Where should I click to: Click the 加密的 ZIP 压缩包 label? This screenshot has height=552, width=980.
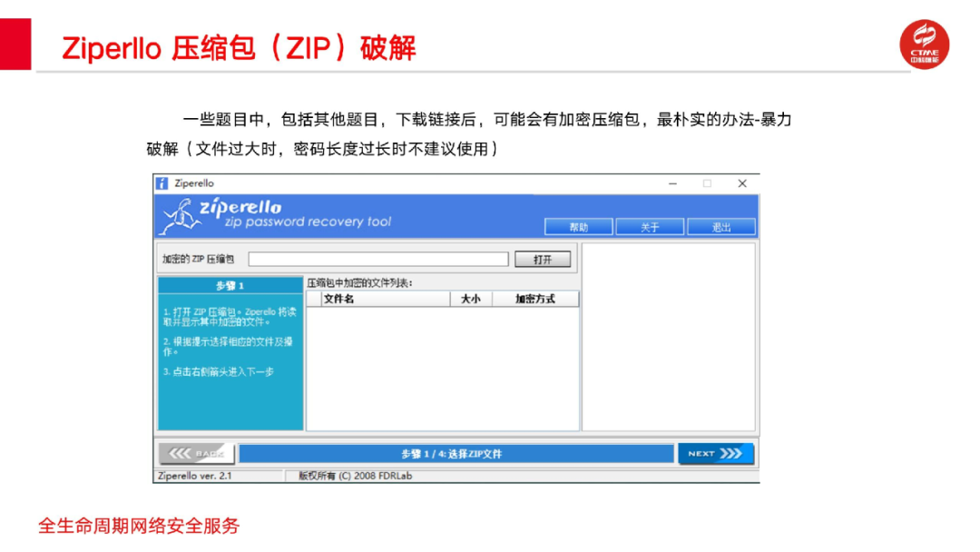198,260
